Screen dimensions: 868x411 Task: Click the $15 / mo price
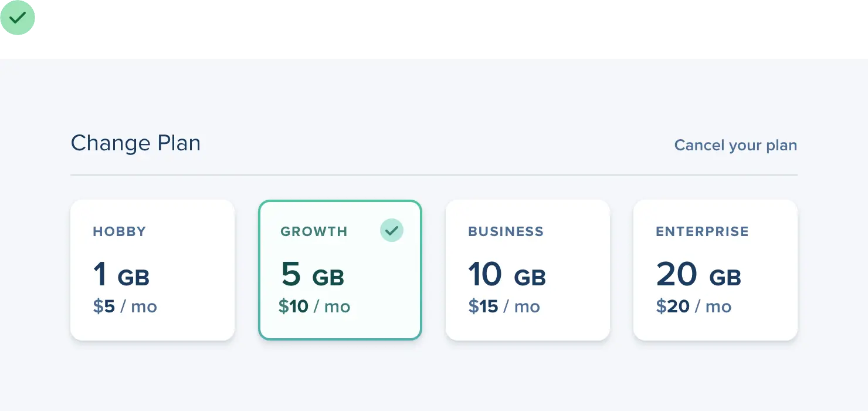point(504,306)
